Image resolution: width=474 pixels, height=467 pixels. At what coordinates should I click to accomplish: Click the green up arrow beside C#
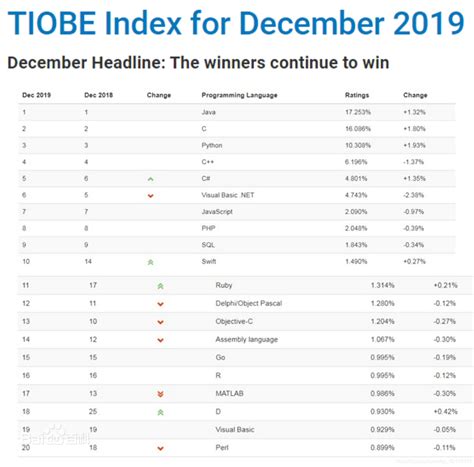(x=151, y=179)
